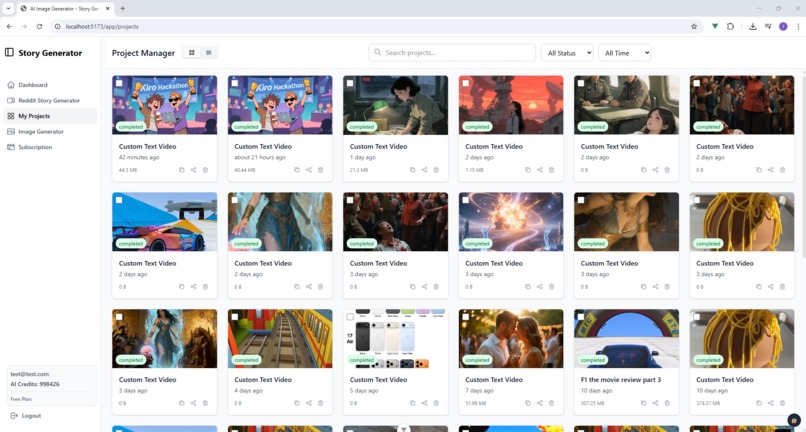Screen dimensions: 806x432
Task: Open Subscription page in the sidebar
Action: tap(50, 147)
